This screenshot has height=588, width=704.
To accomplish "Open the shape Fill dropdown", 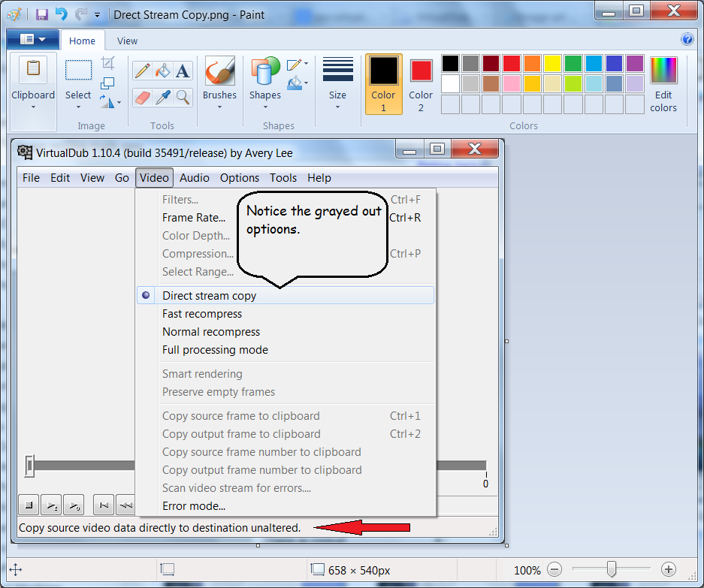I will point(298,83).
